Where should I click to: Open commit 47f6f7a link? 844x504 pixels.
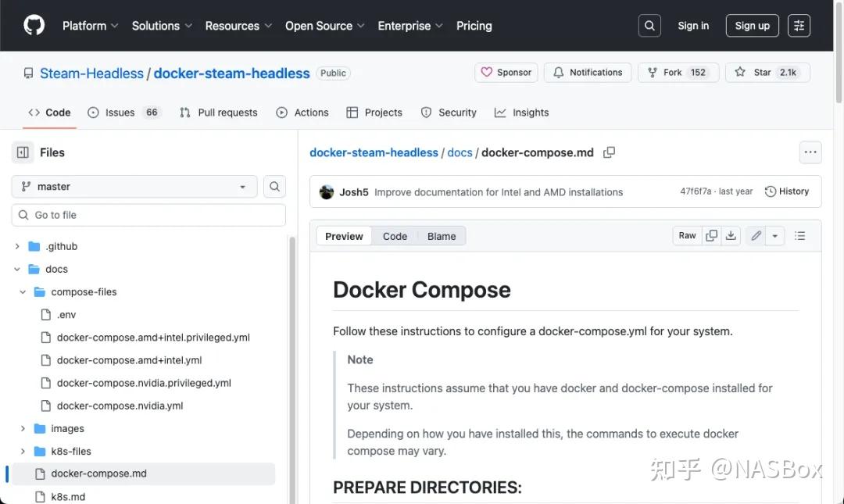[x=696, y=191]
